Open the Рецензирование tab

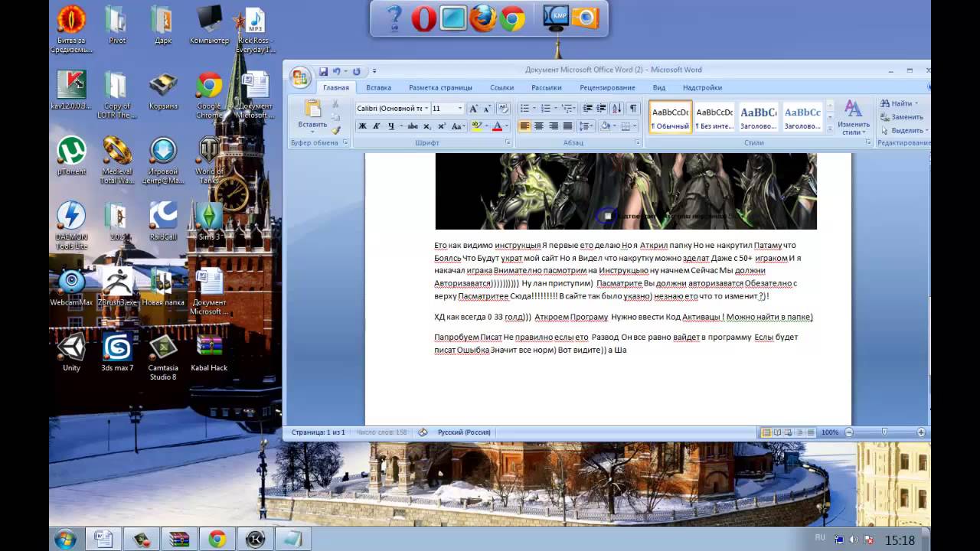[x=607, y=88]
